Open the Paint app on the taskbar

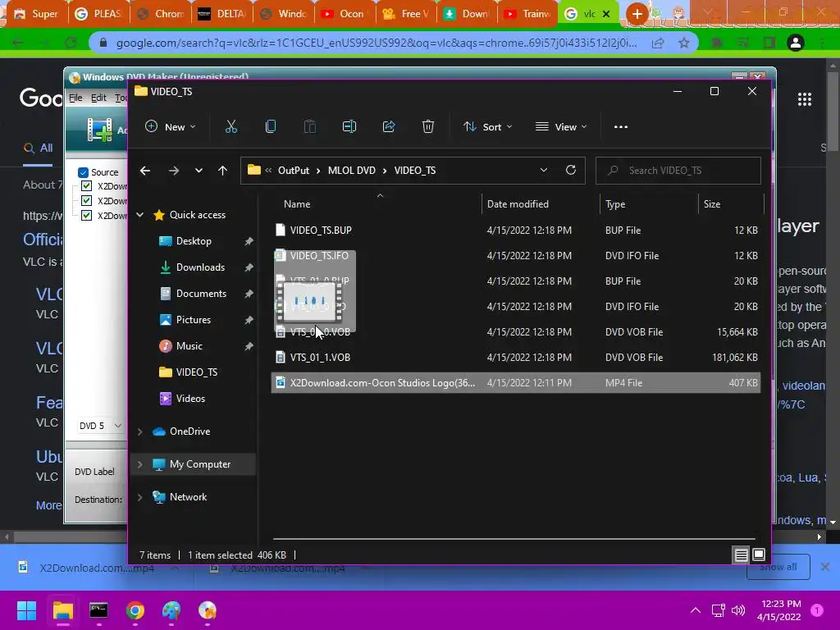(x=171, y=610)
